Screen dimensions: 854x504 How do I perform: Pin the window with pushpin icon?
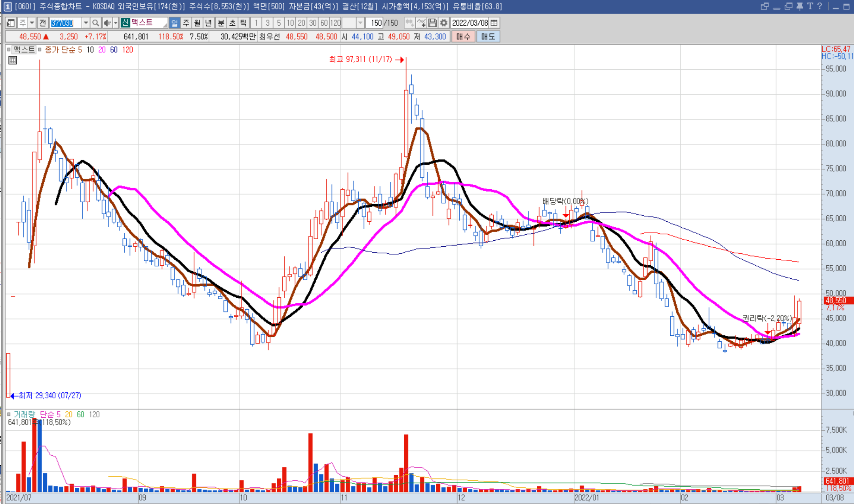point(799,6)
